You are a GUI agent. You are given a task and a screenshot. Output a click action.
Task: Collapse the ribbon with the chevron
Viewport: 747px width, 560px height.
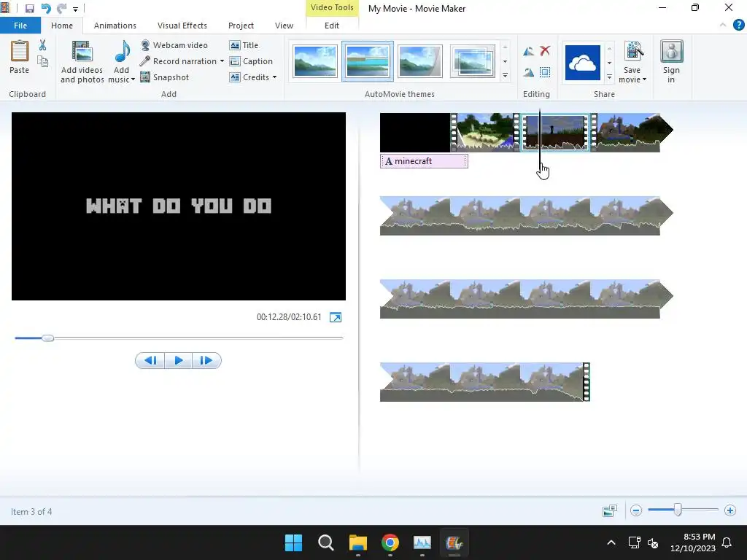click(x=723, y=26)
